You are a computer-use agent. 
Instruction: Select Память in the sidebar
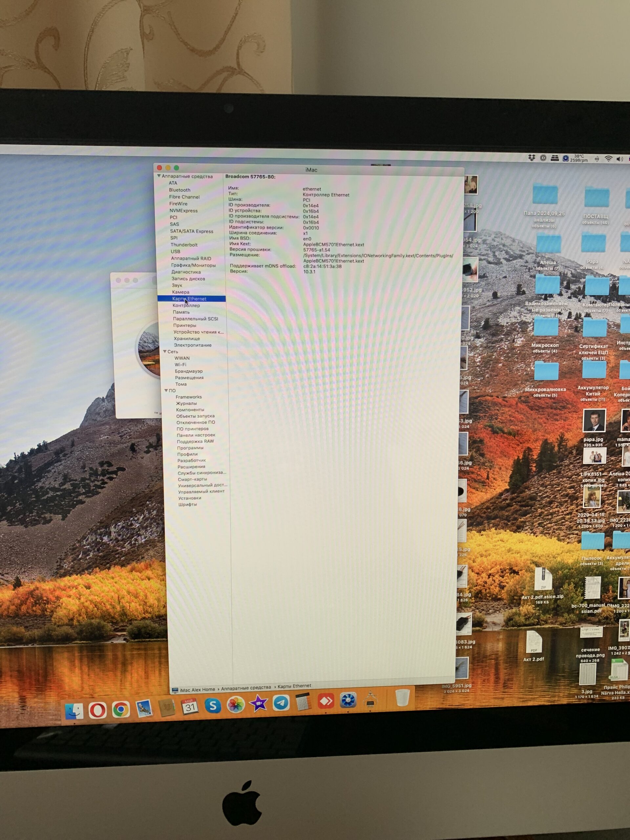coord(181,312)
